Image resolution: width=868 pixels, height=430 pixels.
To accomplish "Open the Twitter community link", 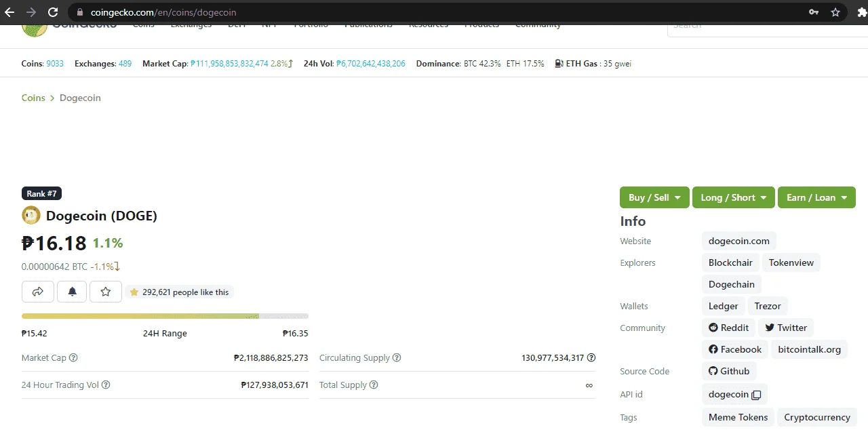I will click(785, 328).
